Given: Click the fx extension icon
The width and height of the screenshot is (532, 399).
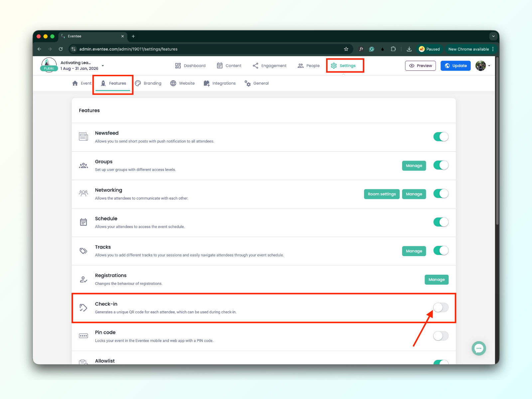Looking at the screenshot, I should (361, 49).
